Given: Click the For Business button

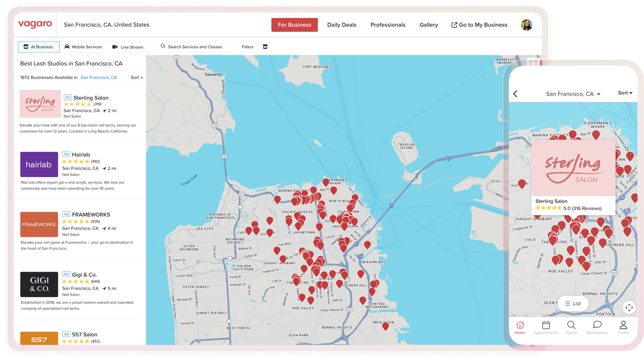Looking at the screenshot, I should click(x=294, y=25).
